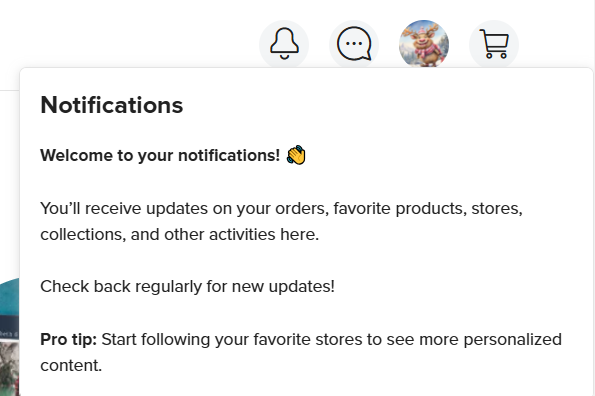
Task: Click the word 'regularly' in the check back line
Action: [168, 286]
